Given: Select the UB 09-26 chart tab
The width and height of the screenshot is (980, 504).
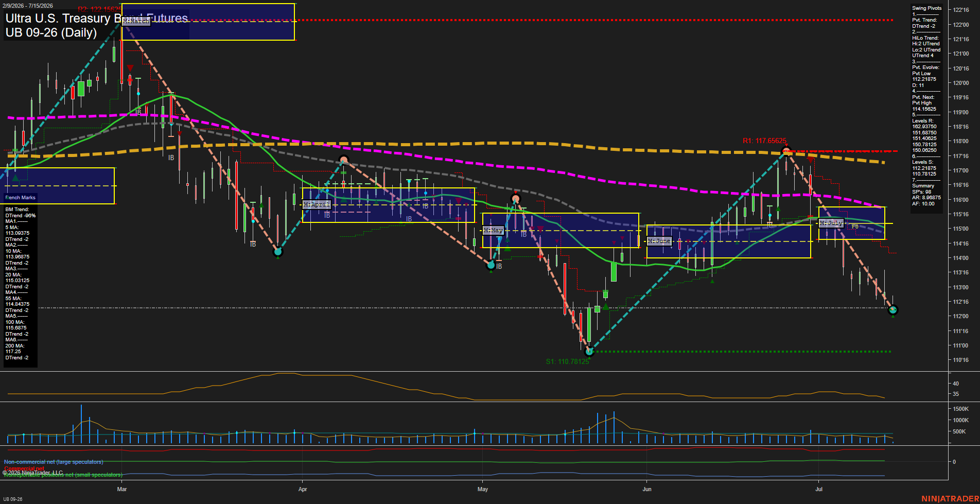Looking at the screenshot, I should pos(13,499).
